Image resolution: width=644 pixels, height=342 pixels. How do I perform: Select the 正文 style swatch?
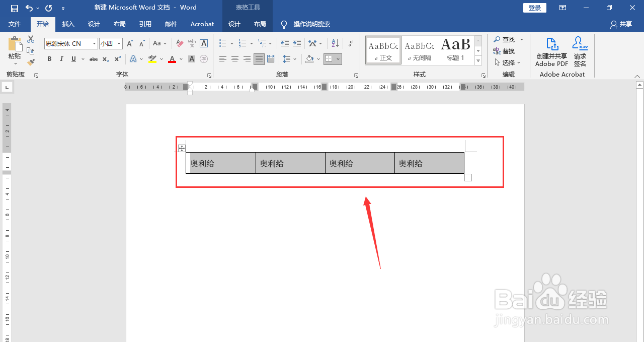382,49
